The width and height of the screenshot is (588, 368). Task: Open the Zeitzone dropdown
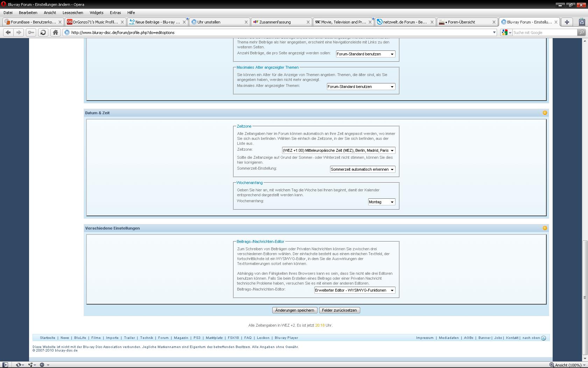(x=338, y=150)
